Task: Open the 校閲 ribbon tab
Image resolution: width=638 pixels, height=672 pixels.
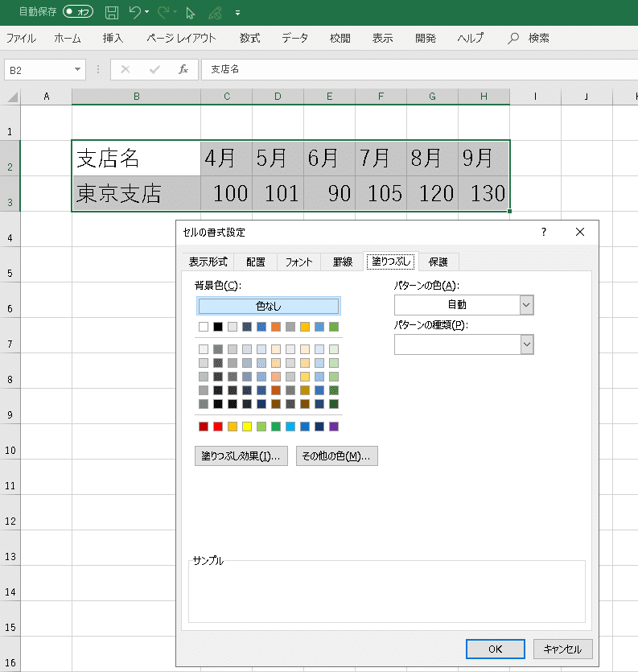Action: 340,38
